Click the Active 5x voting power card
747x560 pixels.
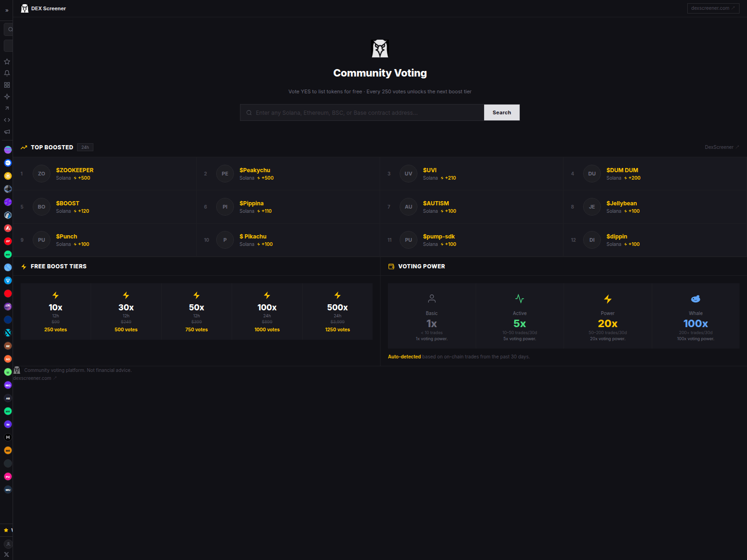[520, 316]
